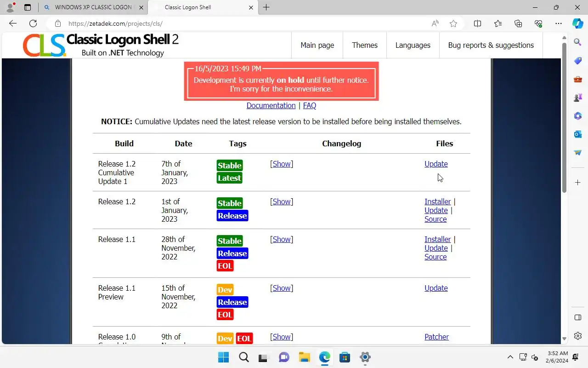Toggle sidebar layout icon near bottom
This screenshot has width=588, height=368.
(578, 317)
